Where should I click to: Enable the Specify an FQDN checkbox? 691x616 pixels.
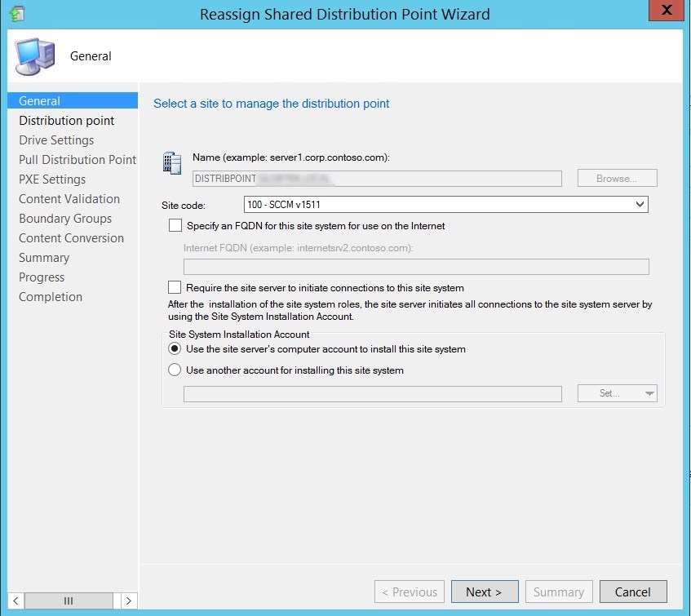click(176, 226)
